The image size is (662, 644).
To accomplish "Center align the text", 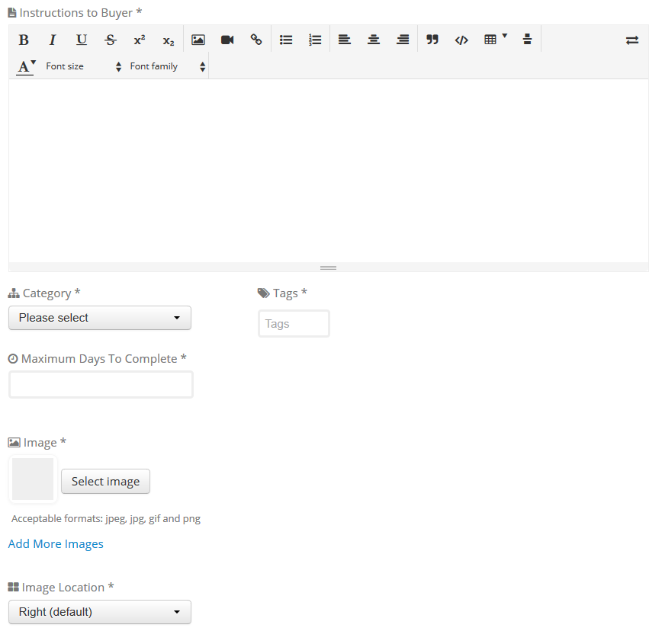I will point(374,40).
